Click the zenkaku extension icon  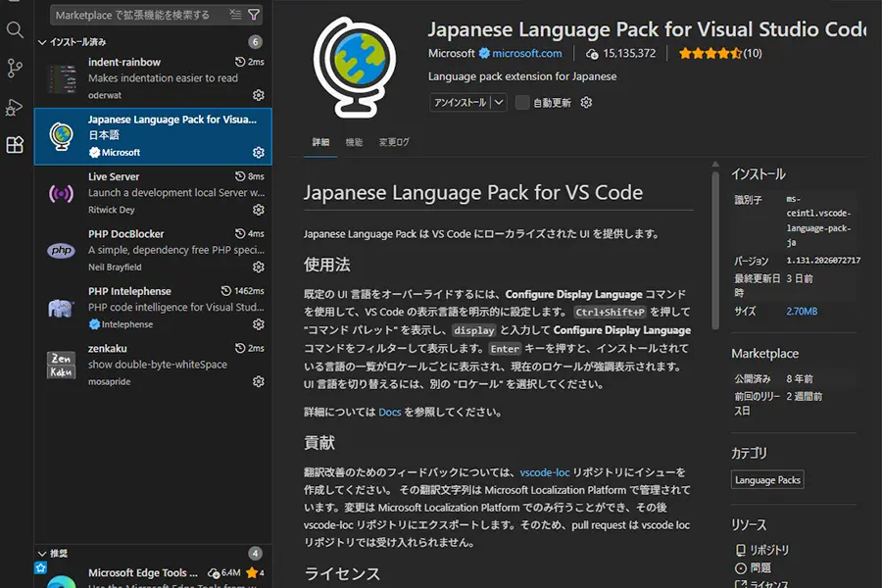coord(62,366)
